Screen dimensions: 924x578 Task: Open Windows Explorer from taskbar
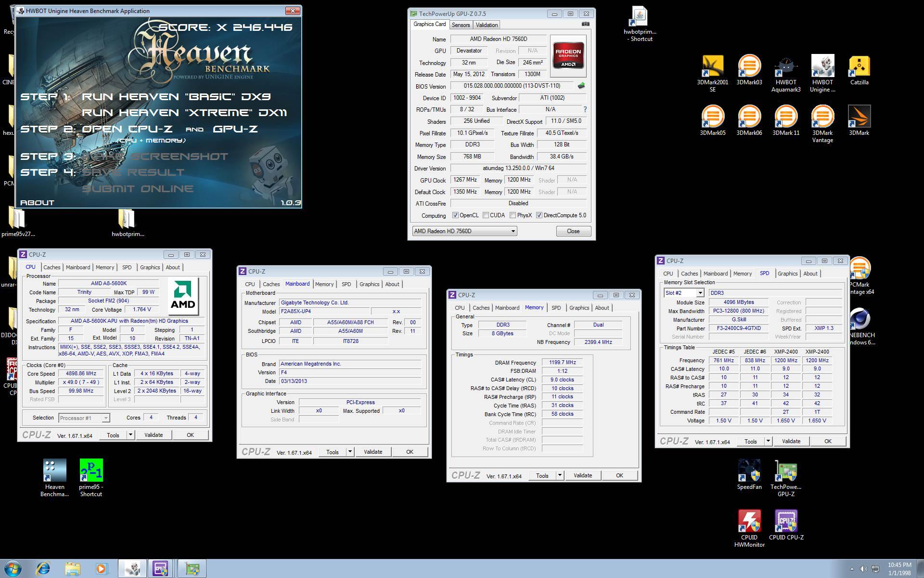click(72, 569)
